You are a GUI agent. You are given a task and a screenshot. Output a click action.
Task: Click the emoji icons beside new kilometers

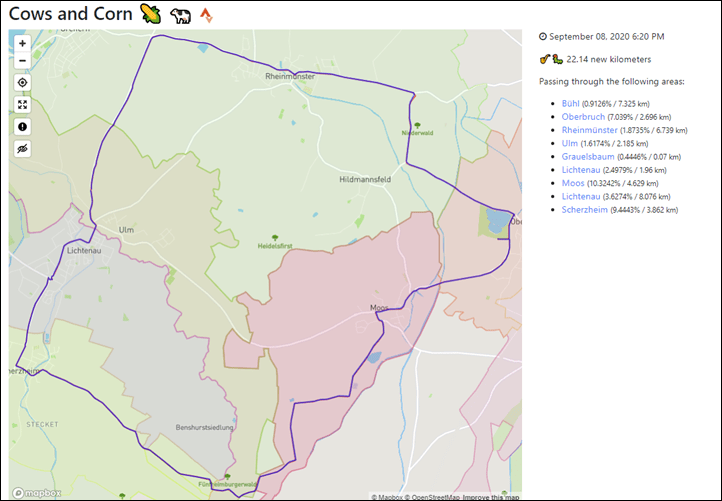click(551, 59)
